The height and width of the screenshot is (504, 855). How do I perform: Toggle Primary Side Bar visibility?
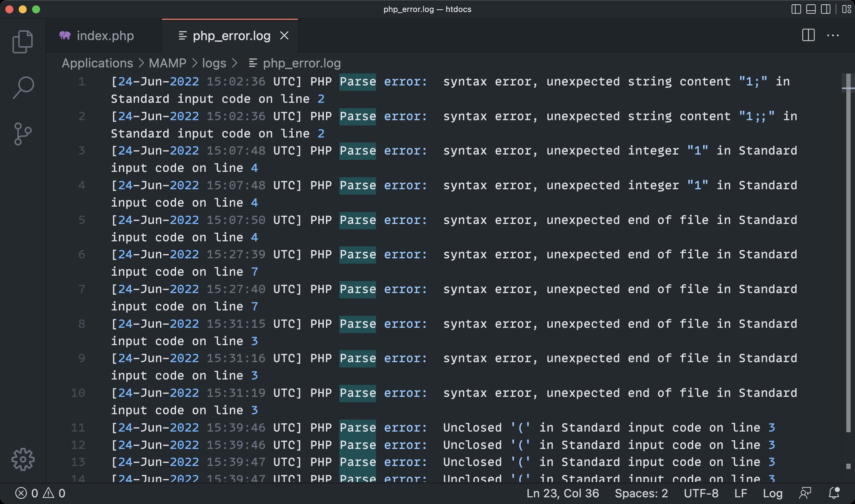[796, 9]
